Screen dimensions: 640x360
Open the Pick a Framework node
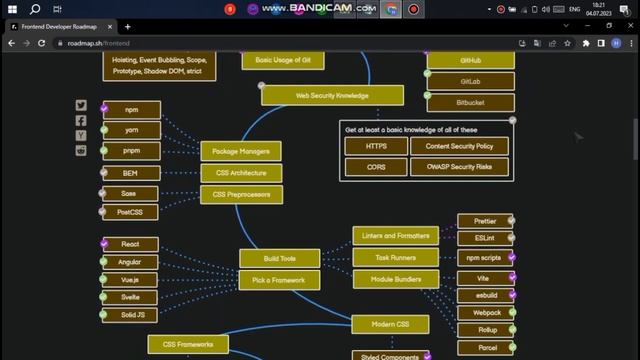(279, 280)
